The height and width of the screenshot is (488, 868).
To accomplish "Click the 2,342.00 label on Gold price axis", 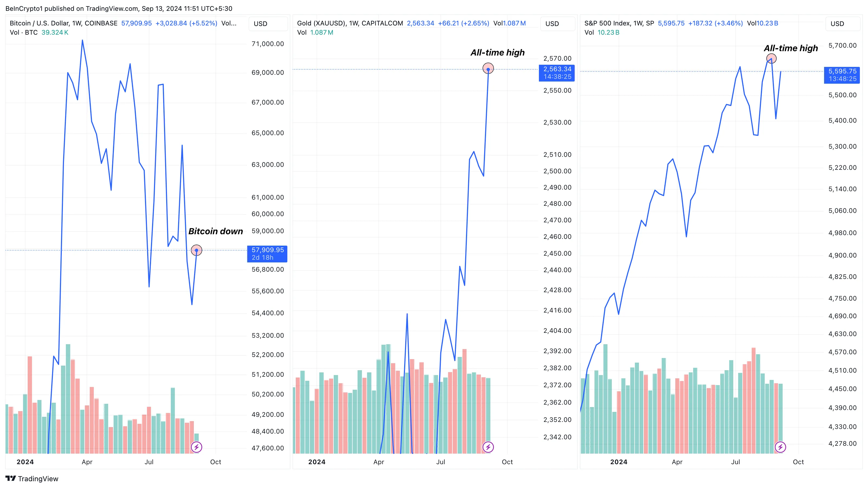I will point(557,437).
